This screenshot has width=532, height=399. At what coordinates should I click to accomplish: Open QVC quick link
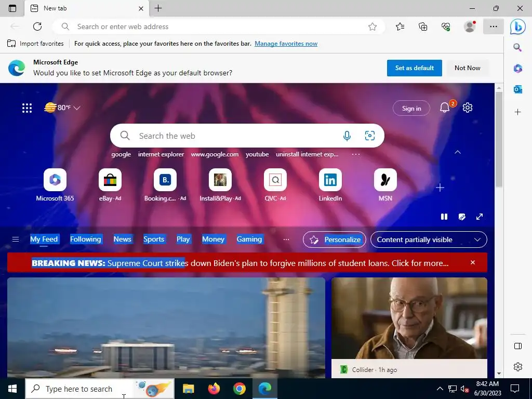point(275,185)
